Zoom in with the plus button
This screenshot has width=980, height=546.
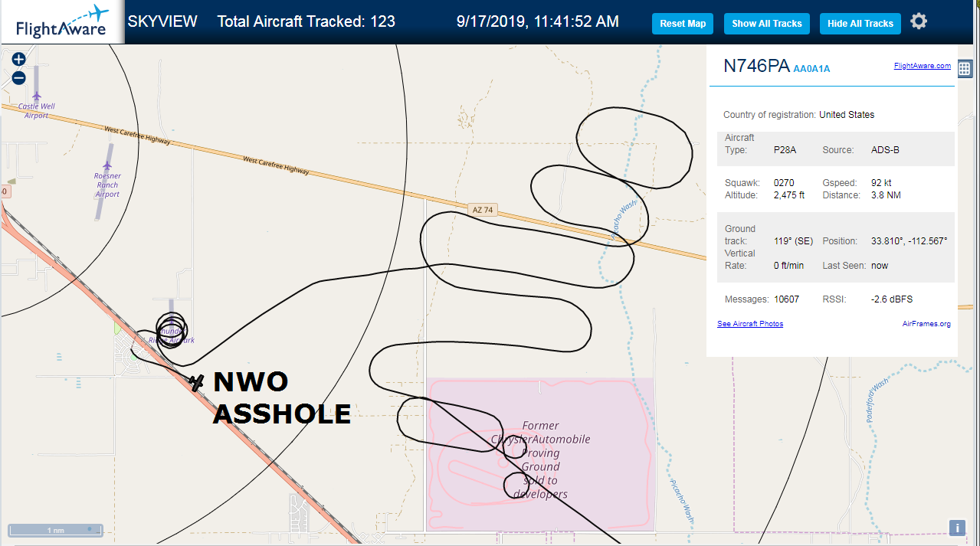tap(19, 59)
